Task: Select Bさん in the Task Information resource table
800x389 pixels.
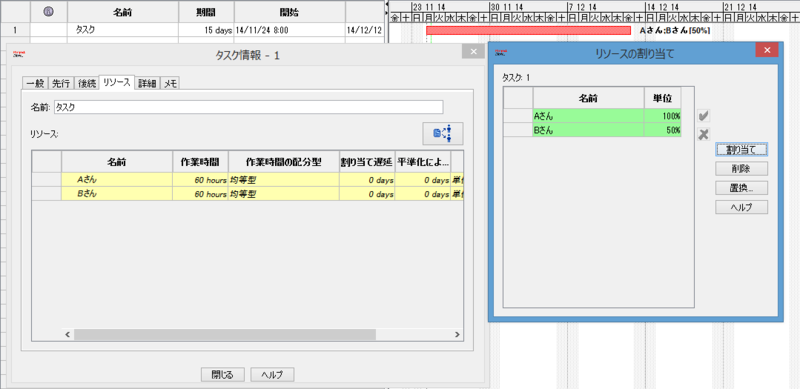Action: pyautogui.click(x=117, y=194)
